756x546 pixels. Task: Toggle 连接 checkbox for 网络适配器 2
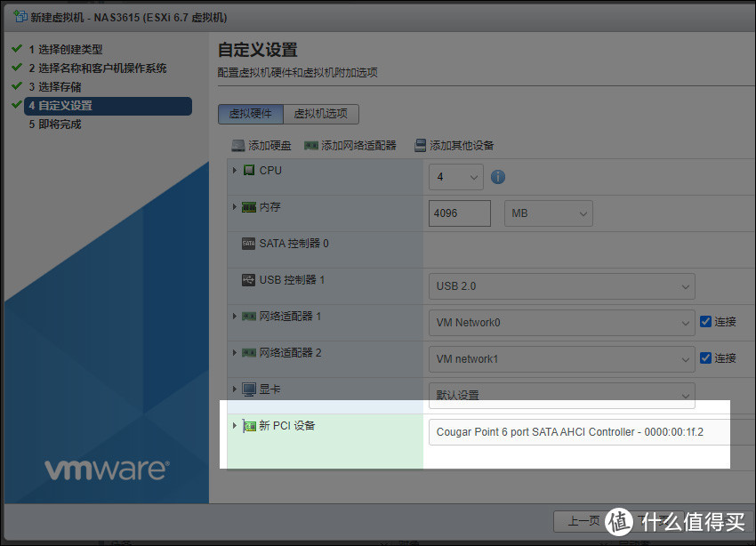705,358
